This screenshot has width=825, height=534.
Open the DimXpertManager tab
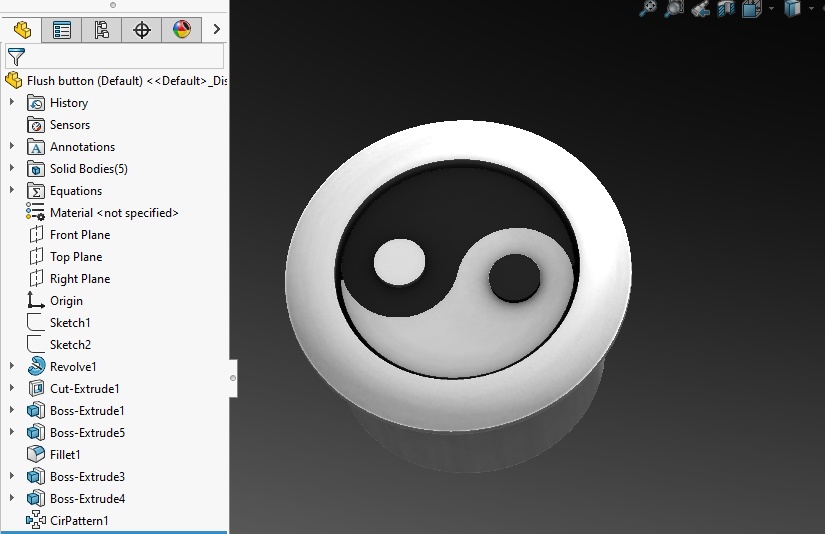tap(142, 30)
